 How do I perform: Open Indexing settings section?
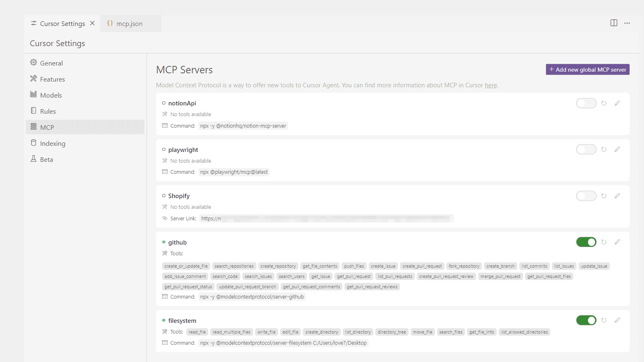coord(85,143)
